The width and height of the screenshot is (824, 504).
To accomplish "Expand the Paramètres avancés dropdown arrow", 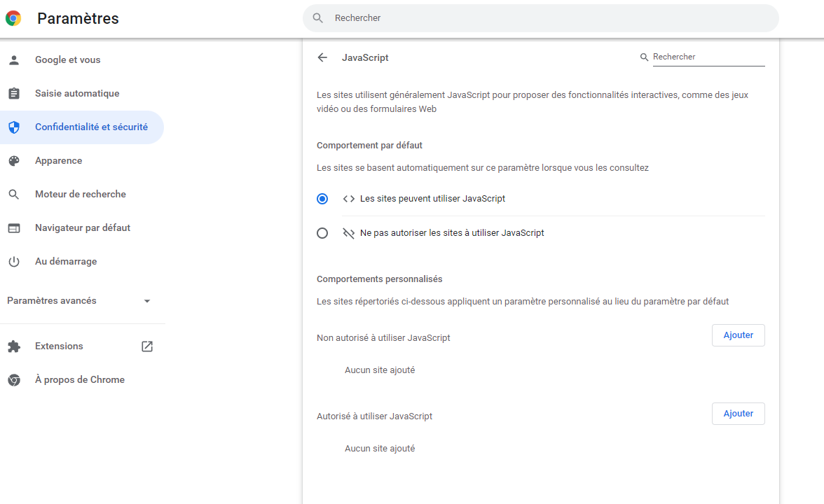I will coord(147,301).
